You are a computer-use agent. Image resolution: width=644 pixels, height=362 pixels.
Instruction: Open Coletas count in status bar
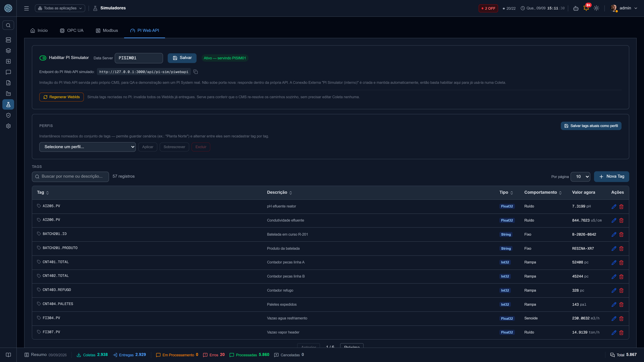pos(92,355)
